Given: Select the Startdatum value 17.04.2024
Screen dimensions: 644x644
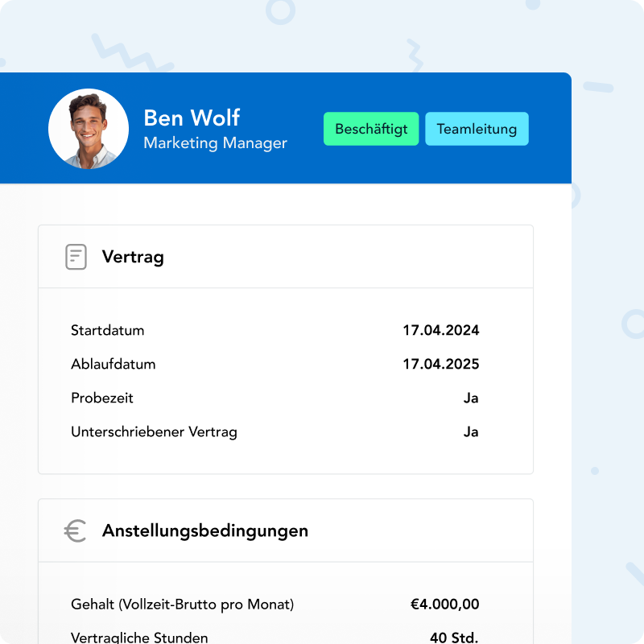Looking at the screenshot, I should [x=440, y=330].
